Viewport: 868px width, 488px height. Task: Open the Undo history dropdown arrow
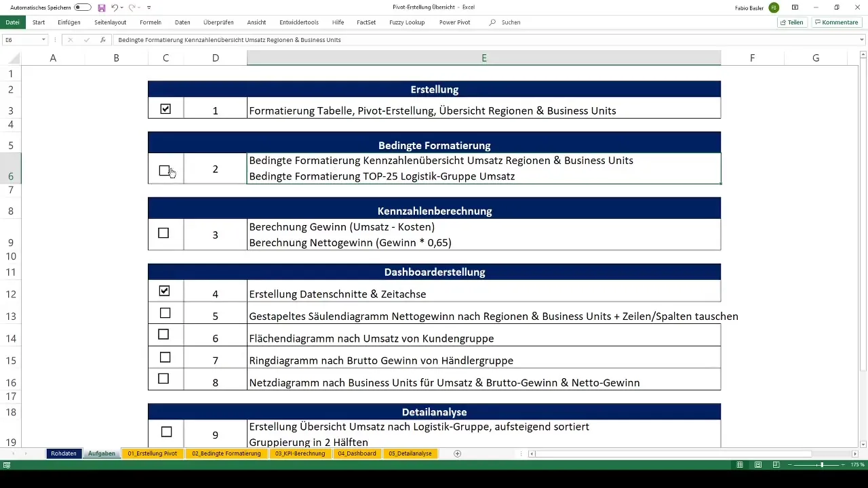[121, 7]
